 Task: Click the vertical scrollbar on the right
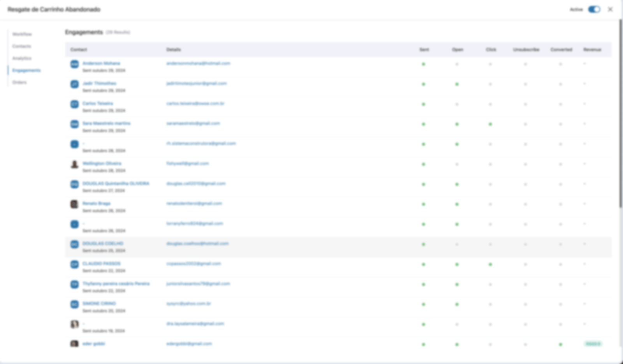(x=620, y=113)
